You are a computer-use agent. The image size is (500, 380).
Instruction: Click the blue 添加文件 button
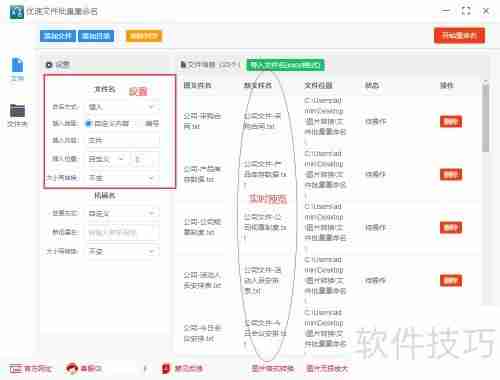click(x=58, y=36)
